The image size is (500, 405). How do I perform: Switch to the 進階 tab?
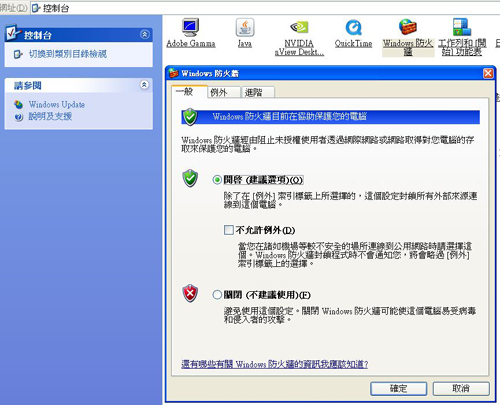coord(258,92)
